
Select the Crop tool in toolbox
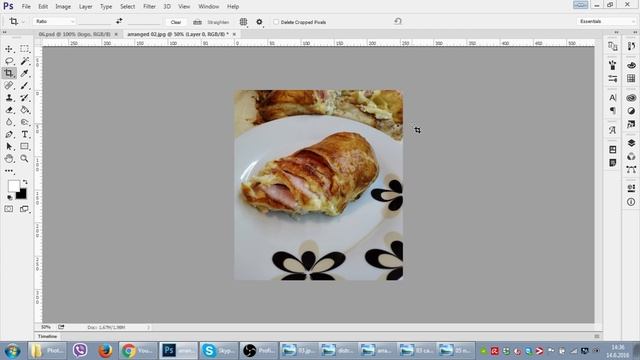[x=9, y=73]
